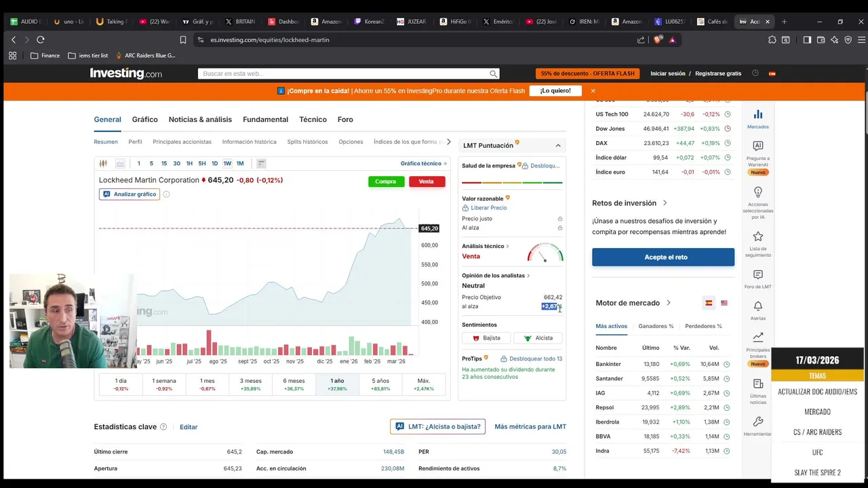The height and width of the screenshot is (488, 868).
Task: Click browser back arrow
Action: click(14, 40)
